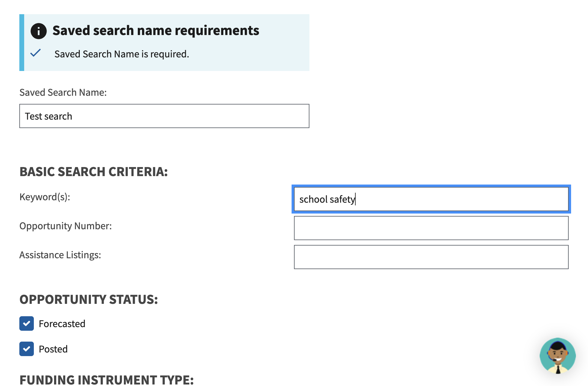Click the Keyword(s) label

[x=45, y=197]
